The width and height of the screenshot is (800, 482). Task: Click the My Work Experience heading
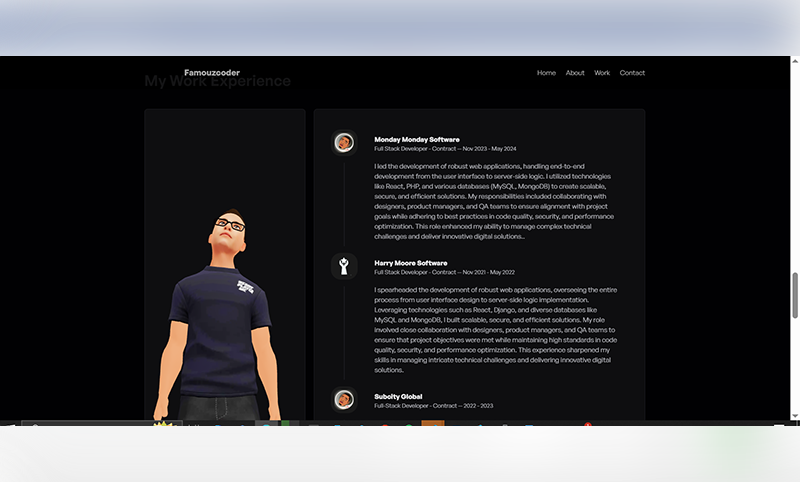coord(217,83)
